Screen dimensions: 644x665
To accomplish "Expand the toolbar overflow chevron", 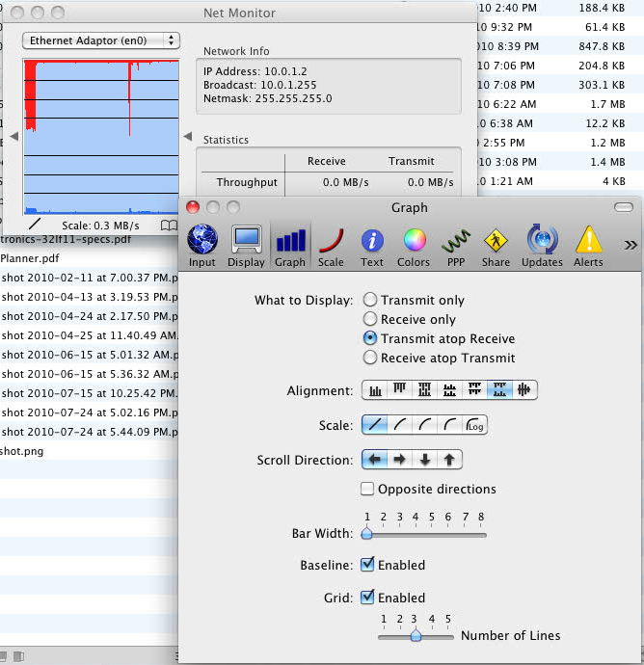I will point(631,245).
